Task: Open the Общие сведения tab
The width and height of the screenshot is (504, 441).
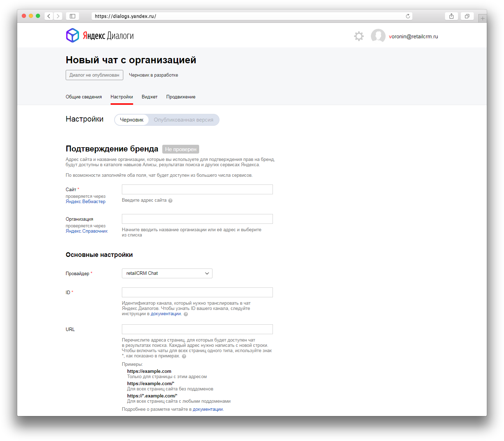Action: click(84, 97)
